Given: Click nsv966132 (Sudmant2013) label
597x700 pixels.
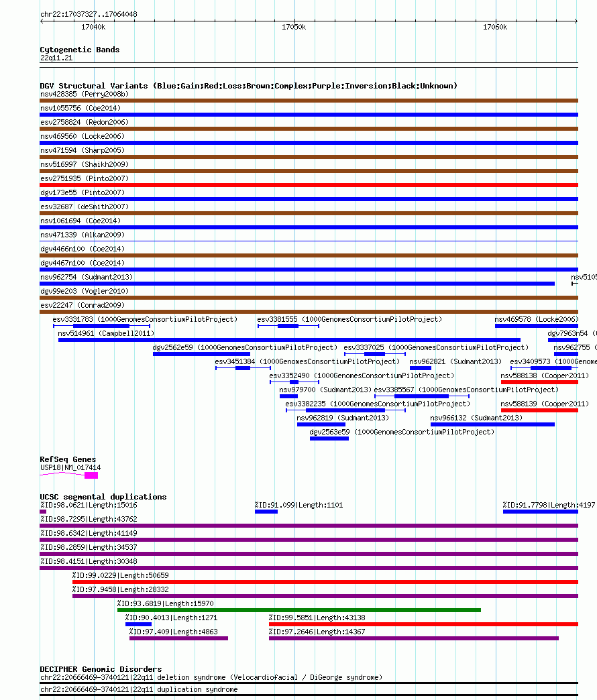Looking at the screenshot, I should point(476,418).
